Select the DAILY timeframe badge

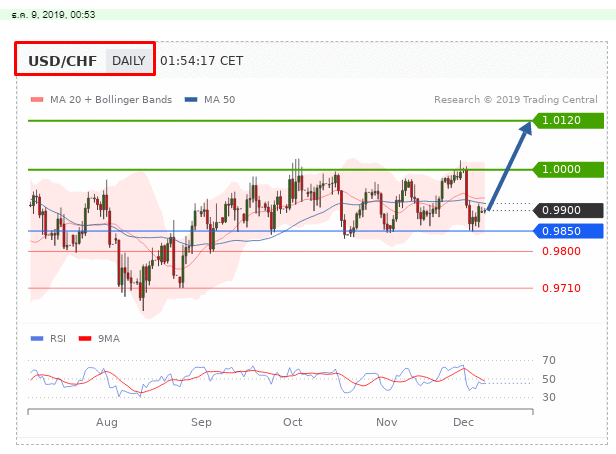pyautogui.click(x=129, y=61)
